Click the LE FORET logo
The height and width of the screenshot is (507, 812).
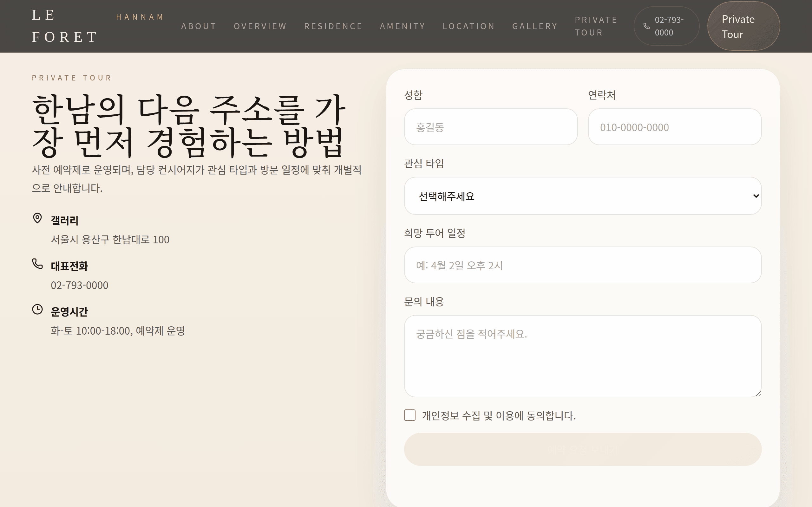pos(64,26)
